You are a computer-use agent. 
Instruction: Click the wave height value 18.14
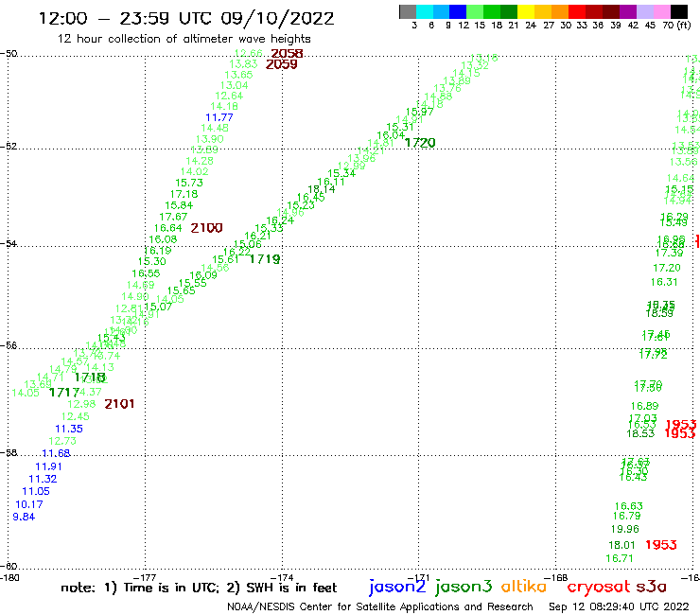coord(322,189)
